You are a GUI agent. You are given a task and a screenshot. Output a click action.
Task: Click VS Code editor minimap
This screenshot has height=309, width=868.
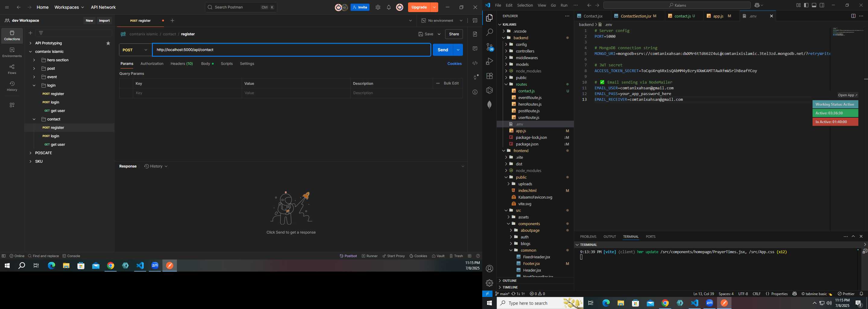point(848,32)
